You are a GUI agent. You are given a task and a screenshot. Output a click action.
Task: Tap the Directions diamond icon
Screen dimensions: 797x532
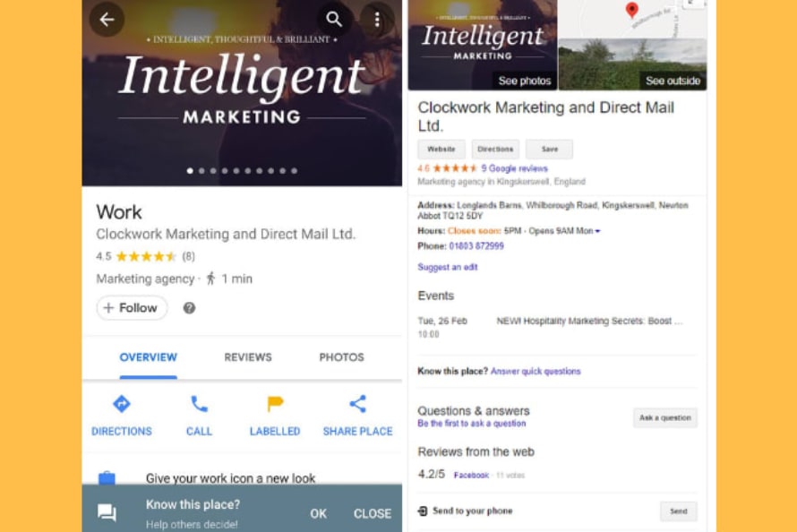[x=121, y=404]
